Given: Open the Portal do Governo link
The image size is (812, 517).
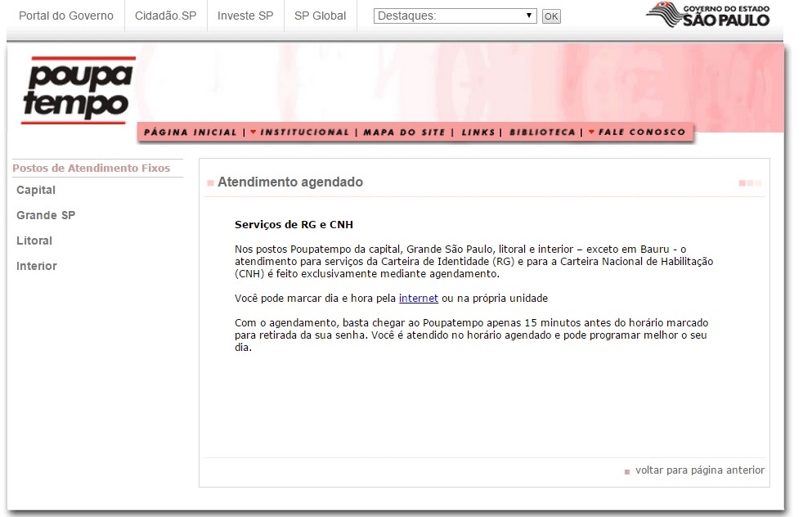Looking at the screenshot, I should coord(66,16).
